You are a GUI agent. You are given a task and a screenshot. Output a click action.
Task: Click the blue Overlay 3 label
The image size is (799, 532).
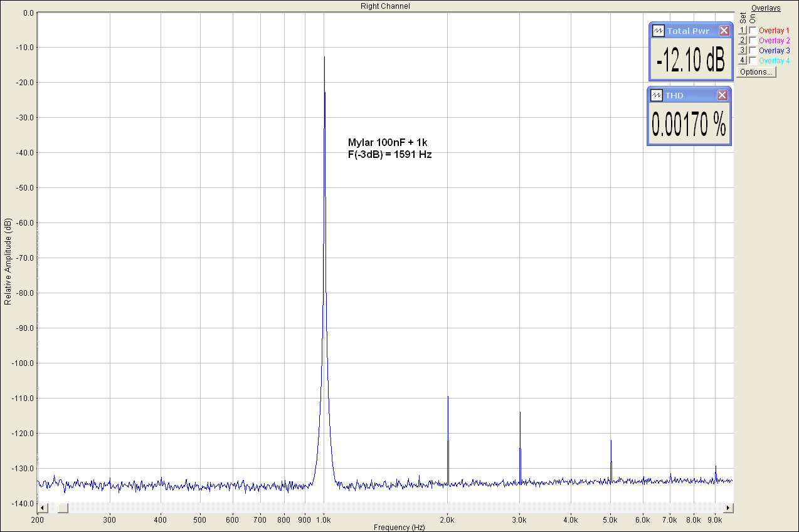774,50
